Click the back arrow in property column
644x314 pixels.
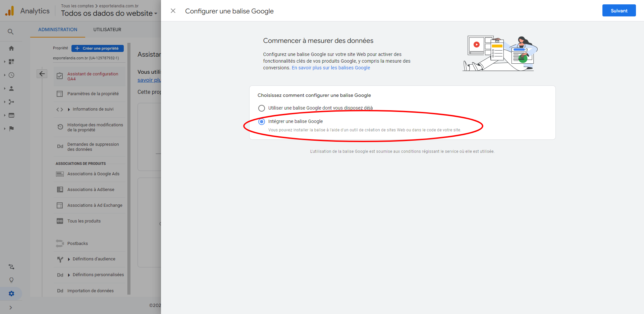[x=42, y=74]
